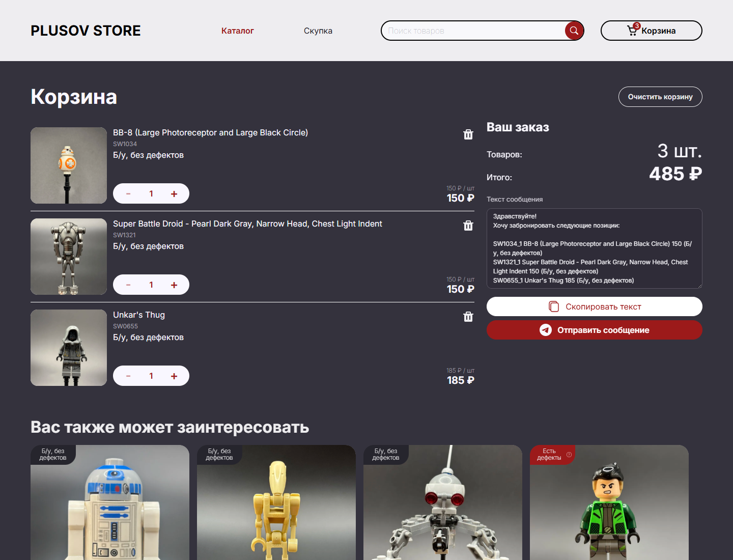733x560 pixels.
Task: Click the resize handle of message textarea
Action: point(699,286)
